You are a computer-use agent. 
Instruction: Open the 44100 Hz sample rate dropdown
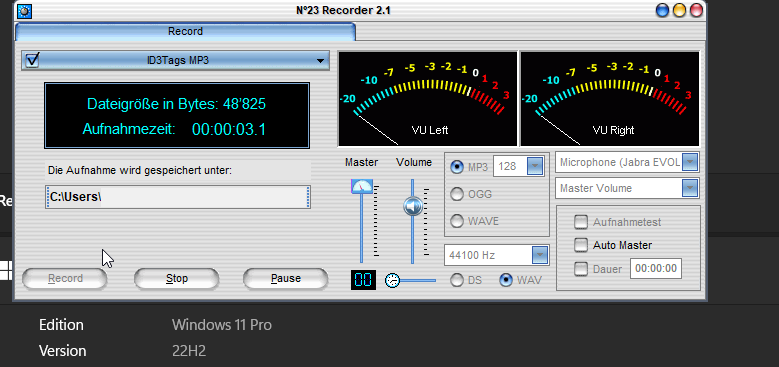[540, 255]
